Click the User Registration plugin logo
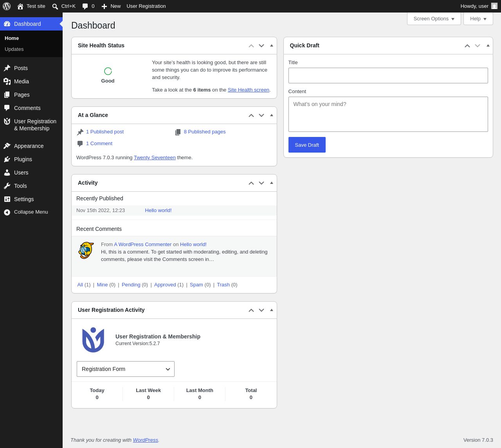 coord(93,340)
